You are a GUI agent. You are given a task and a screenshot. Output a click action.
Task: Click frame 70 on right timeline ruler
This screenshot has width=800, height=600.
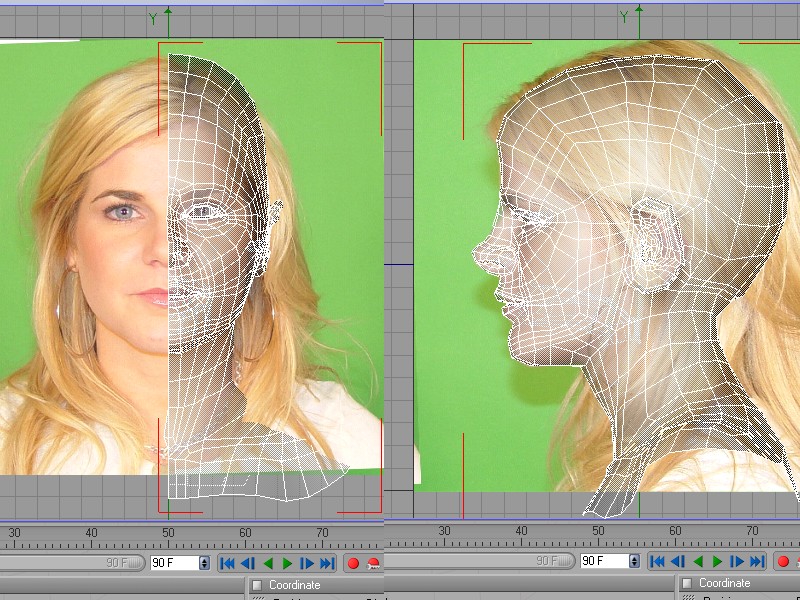(753, 531)
